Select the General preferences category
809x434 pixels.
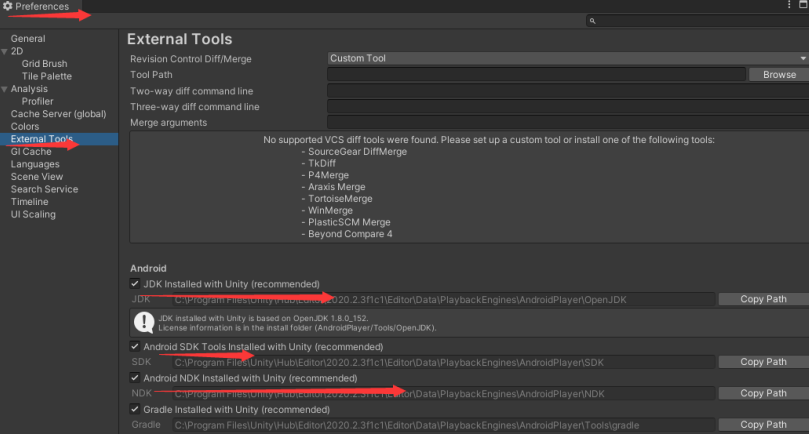pos(28,39)
